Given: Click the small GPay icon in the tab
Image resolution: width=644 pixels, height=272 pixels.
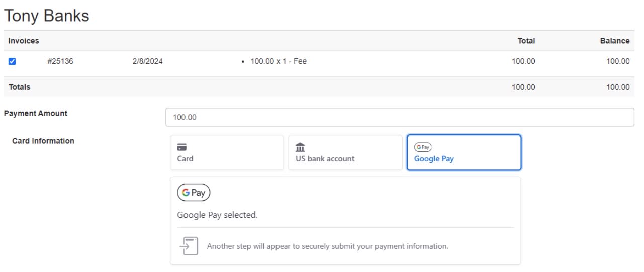Looking at the screenshot, I should click(x=423, y=147).
